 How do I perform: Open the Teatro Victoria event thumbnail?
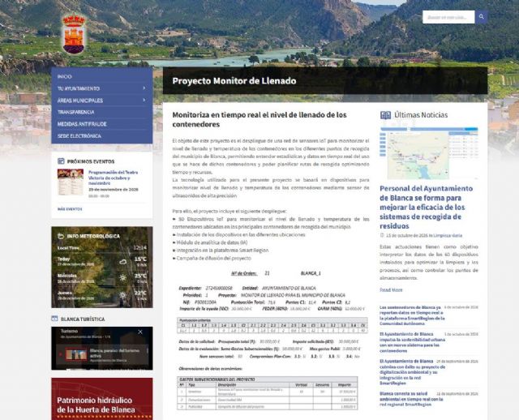[71, 182]
